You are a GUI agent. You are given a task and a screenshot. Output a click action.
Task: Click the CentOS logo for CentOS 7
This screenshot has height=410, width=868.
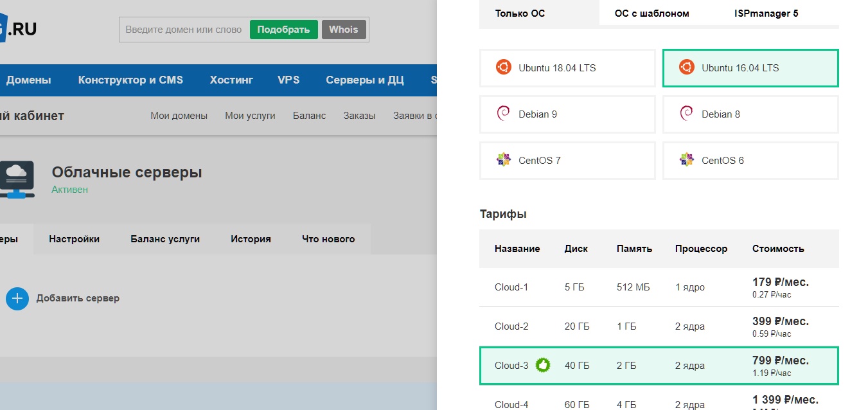[x=504, y=159]
